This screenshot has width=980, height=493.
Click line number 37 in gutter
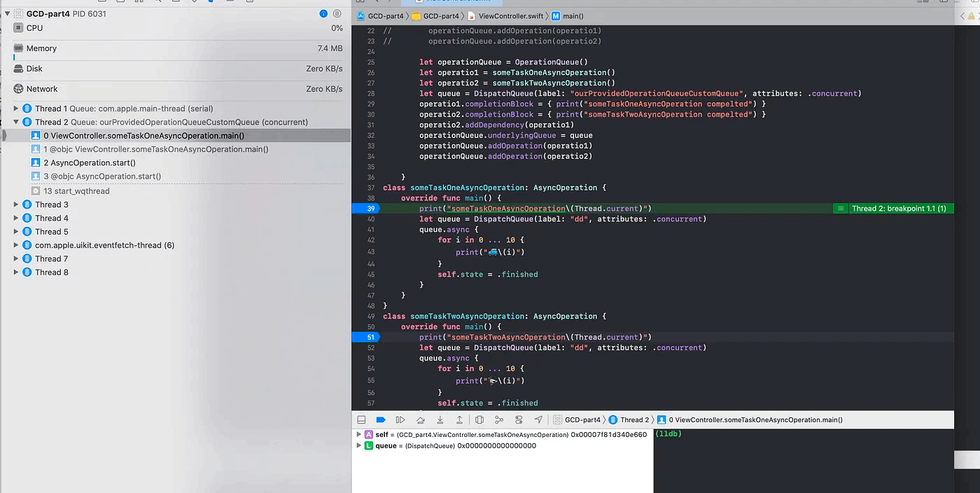(x=371, y=188)
